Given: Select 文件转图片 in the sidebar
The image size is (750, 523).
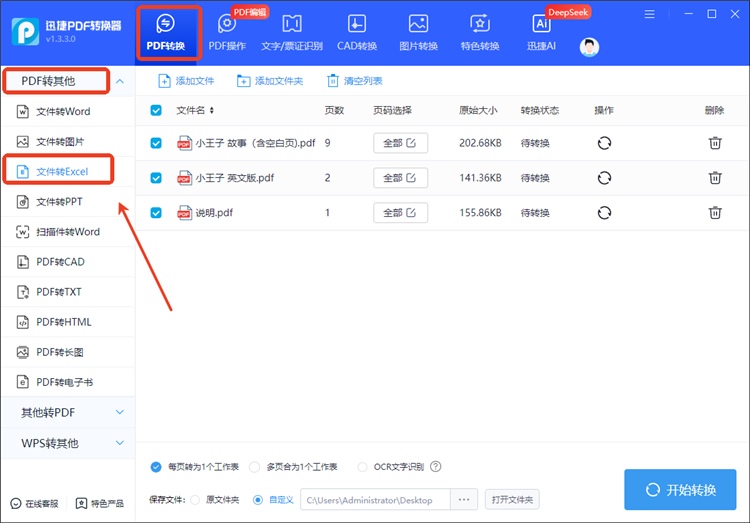Looking at the screenshot, I should point(67,142).
